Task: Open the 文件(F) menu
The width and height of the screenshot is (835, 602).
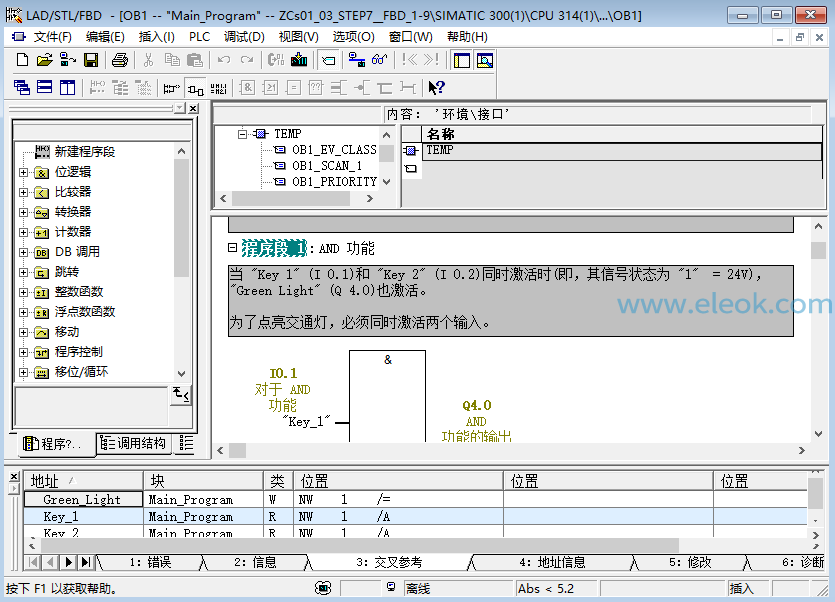Action: click(53, 37)
